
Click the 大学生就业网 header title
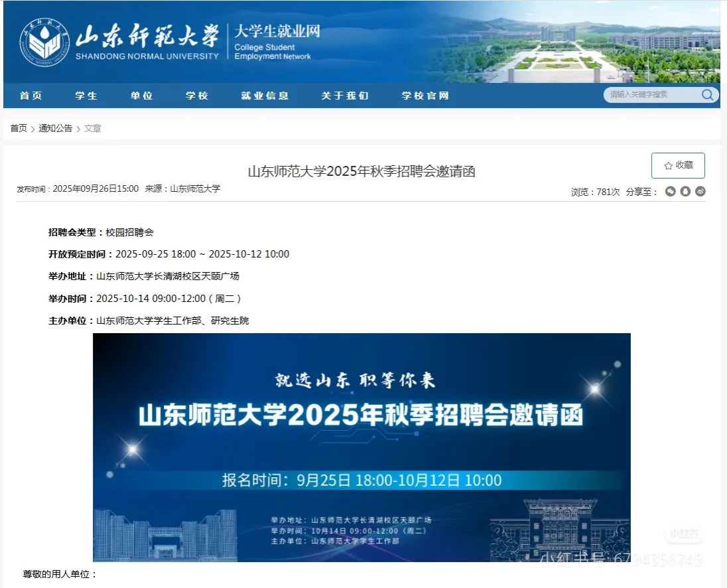tap(277, 32)
